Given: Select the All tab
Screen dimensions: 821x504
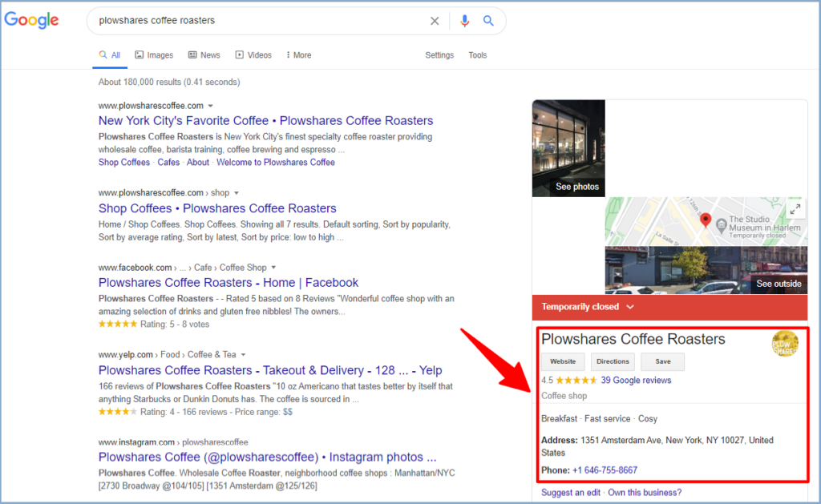Looking at the screenshot, I should click(110, 55).
